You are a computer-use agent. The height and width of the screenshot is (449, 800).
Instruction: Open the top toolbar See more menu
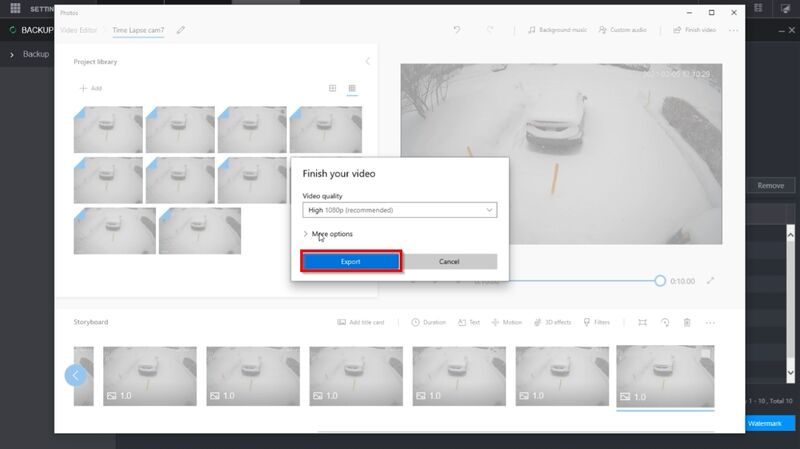(734, 30)
